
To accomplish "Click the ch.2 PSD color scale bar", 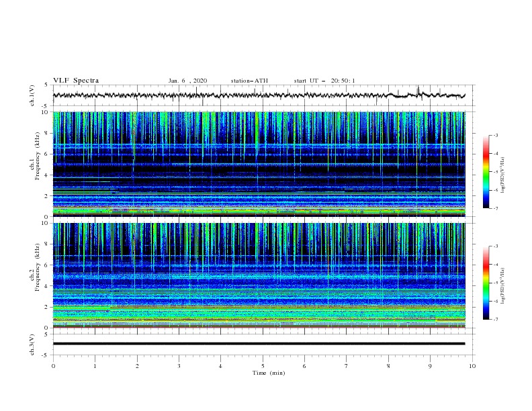I will 486,283.
